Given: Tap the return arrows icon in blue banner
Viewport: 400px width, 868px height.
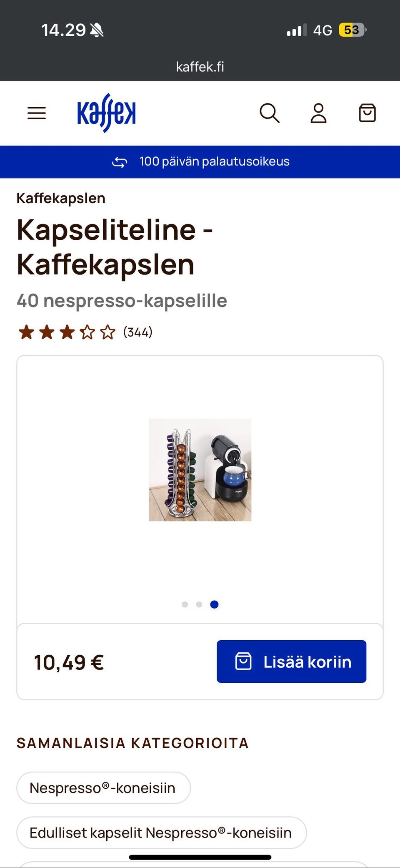Looking at the screenshot, I should [x=120, y=162].
